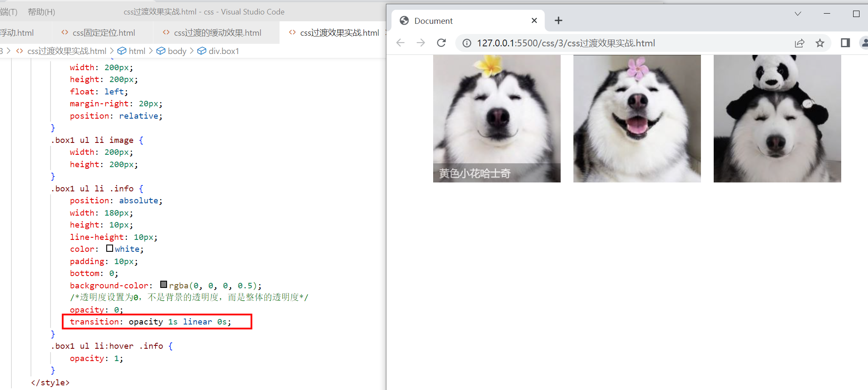Maximize the browser window
The height and width of the screenshot is (390, 868).
point(856,14)
